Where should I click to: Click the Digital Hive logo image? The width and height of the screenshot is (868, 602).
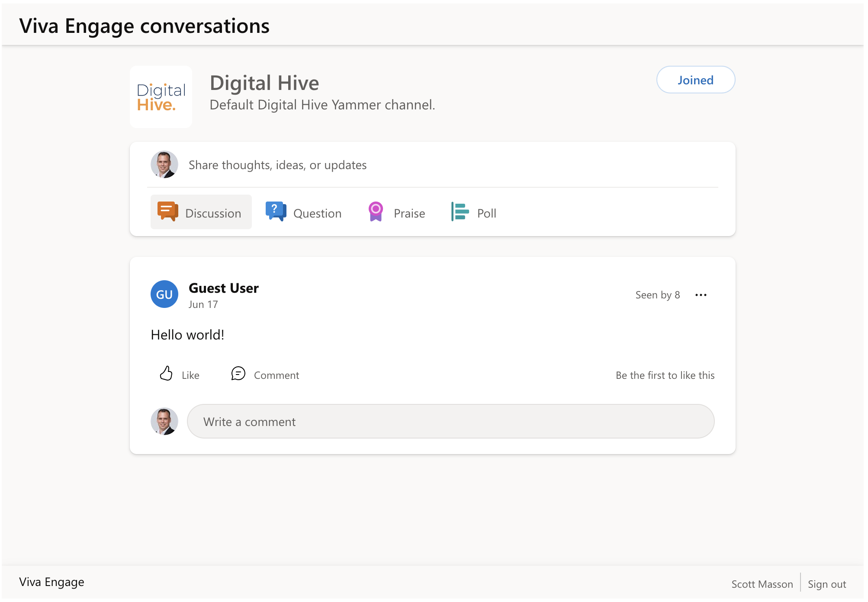click(161, 97)
